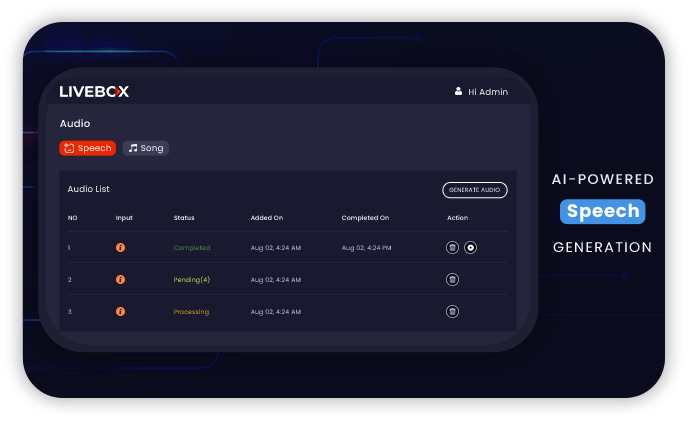The image size is (688, 421).
Task: Switch to the Speech tab
Action: [88, 148]
